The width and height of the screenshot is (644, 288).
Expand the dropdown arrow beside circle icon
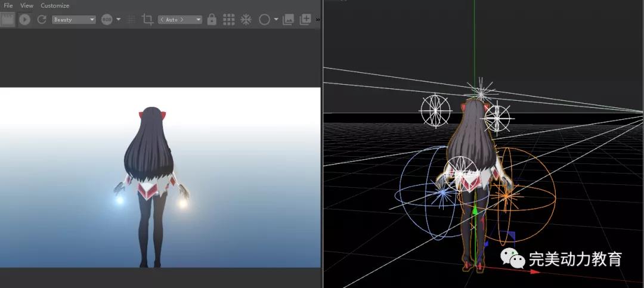tap(276, 20)
